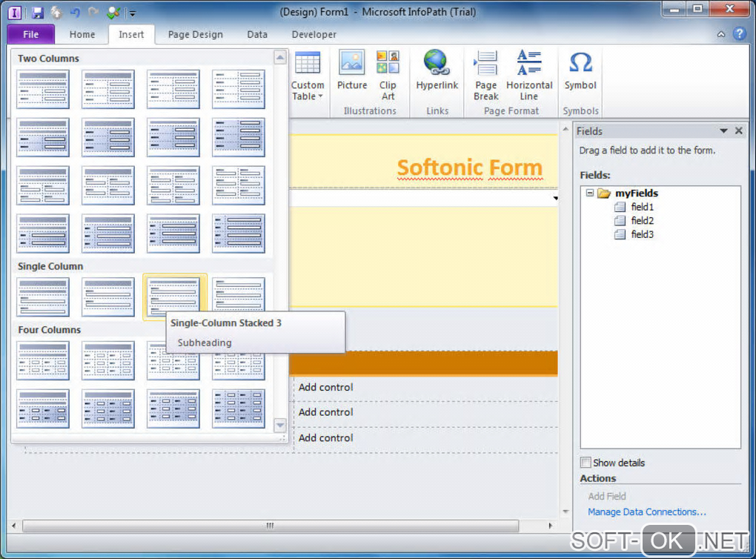756x559 pixels.
Task: Insert a Picture from Illustrations group
Action: 352,70
